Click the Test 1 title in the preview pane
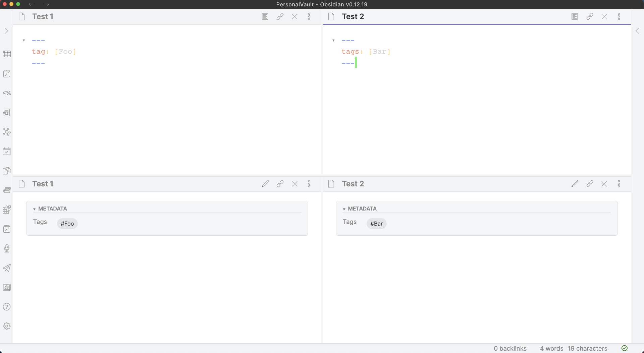The height and width of the screenshot is (353, 644). 43,184
